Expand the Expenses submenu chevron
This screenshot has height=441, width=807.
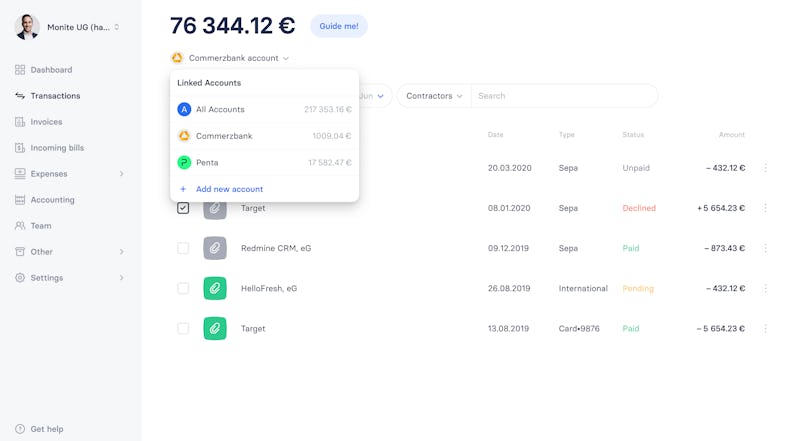(x=121, y=173)
